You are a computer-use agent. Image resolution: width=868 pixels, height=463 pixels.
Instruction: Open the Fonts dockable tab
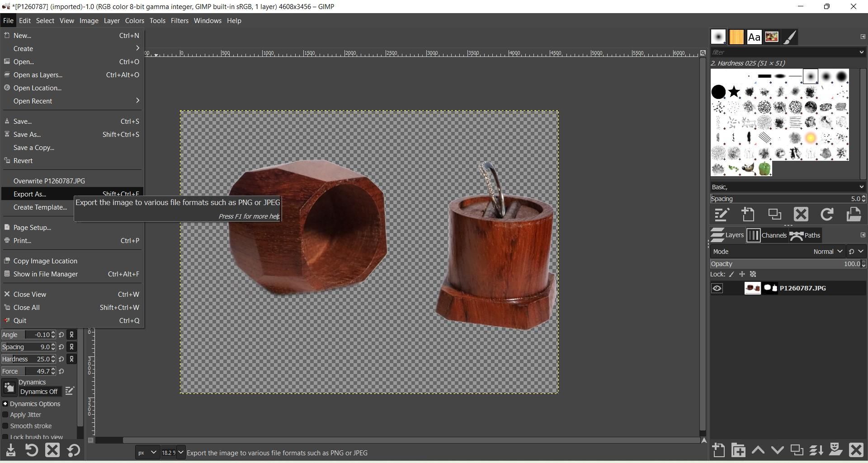tap(754, 37)
